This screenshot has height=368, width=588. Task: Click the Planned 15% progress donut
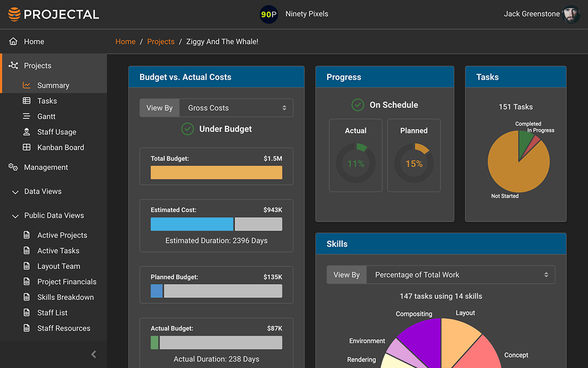tap(414, 163)
